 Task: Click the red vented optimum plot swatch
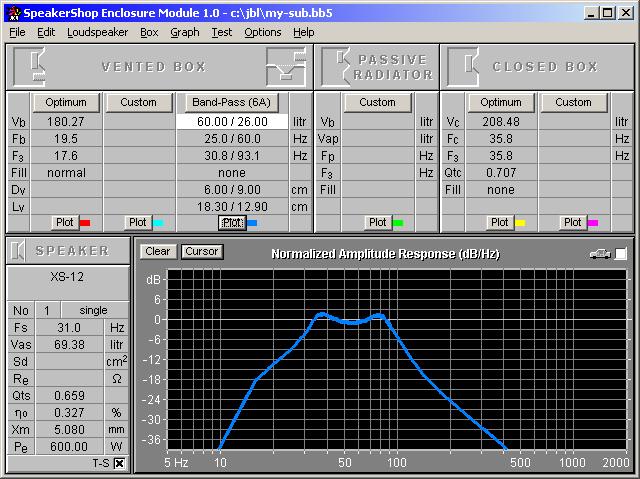coord(85,223)
